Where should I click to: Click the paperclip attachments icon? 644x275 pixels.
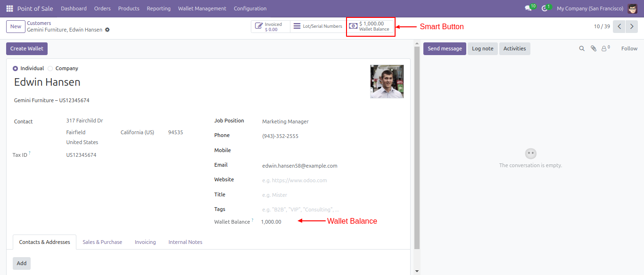(594, 49)
